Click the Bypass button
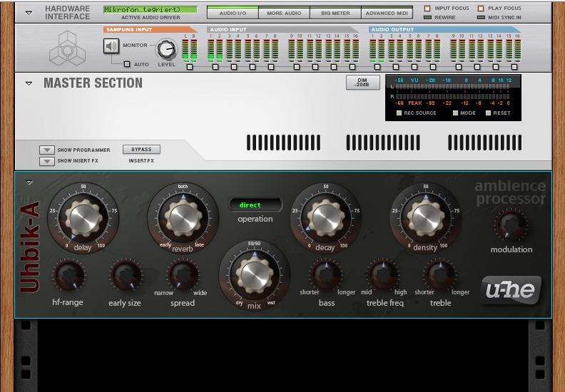This screenshot has height=392, width=565. pyautogui.click(x=141, y=150)
